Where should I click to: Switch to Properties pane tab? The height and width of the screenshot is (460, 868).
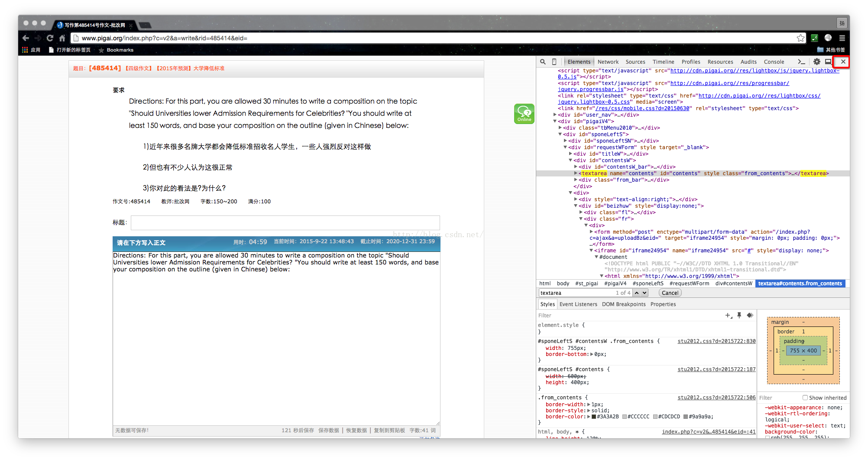663,304
